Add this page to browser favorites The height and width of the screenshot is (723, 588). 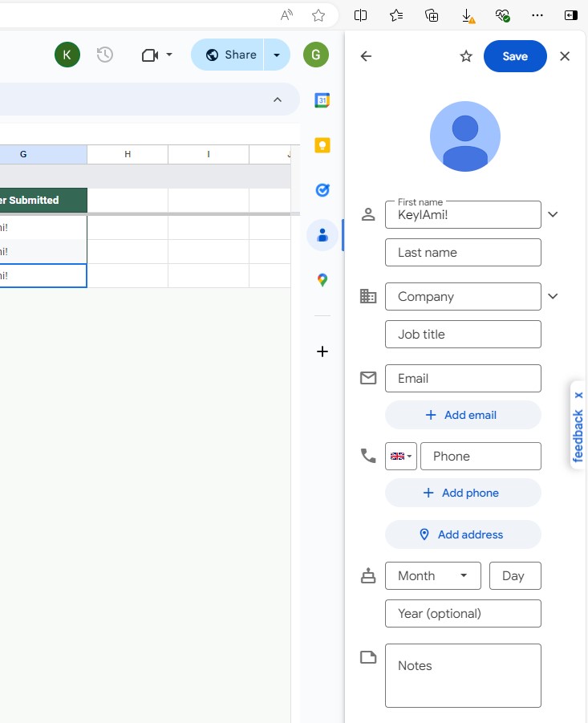[318, 15]
